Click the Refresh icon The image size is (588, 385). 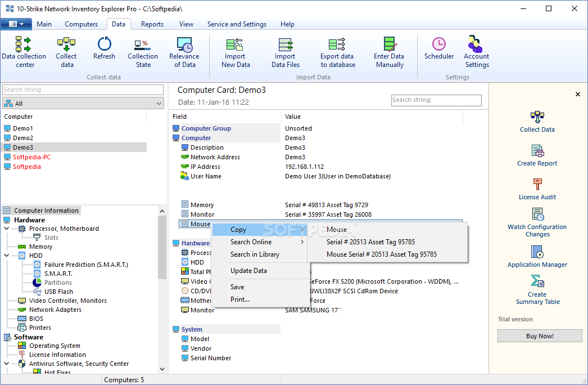coord(104,48)
